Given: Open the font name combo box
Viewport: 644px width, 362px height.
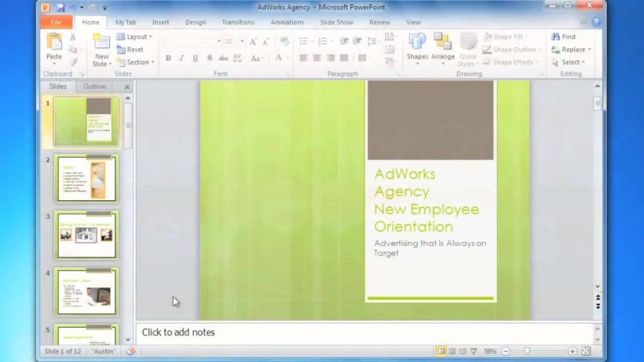Looking at the screenshot, I should point(192,41).
